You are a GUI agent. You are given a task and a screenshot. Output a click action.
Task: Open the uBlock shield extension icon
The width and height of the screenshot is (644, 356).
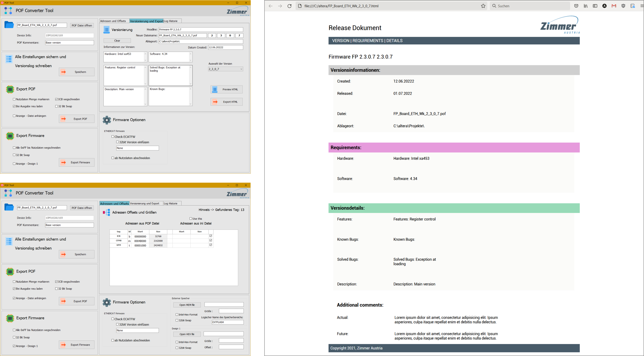click(x=623, y=6)
